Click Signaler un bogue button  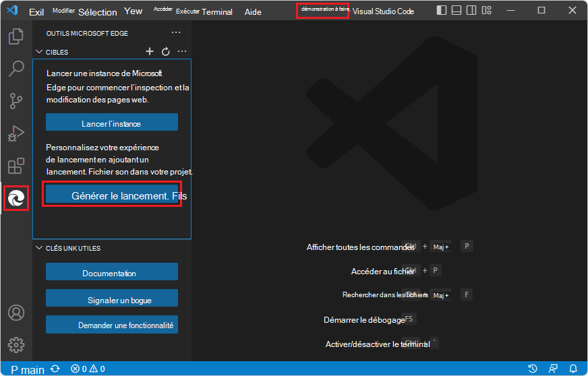(x=112, y=298)
